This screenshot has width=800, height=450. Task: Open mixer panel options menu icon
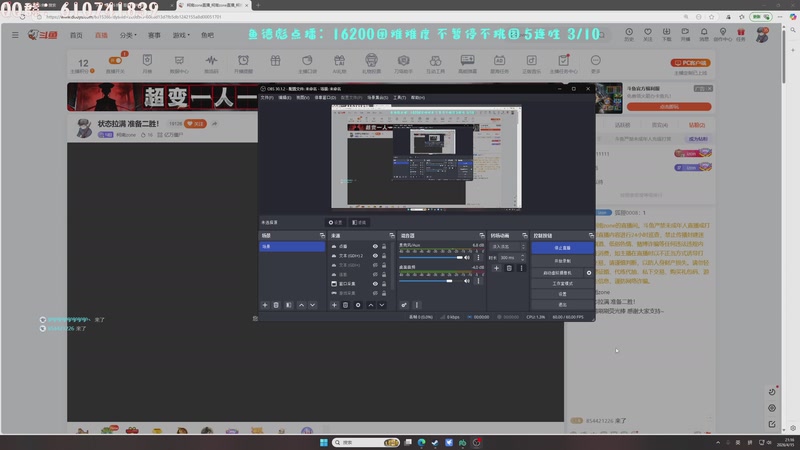tap(417, 305)
